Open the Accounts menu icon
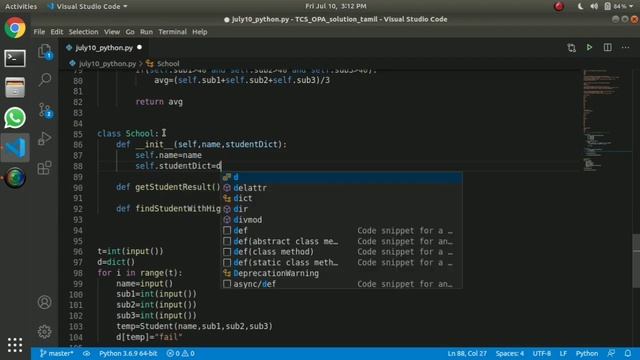 (x=44, y=302)
